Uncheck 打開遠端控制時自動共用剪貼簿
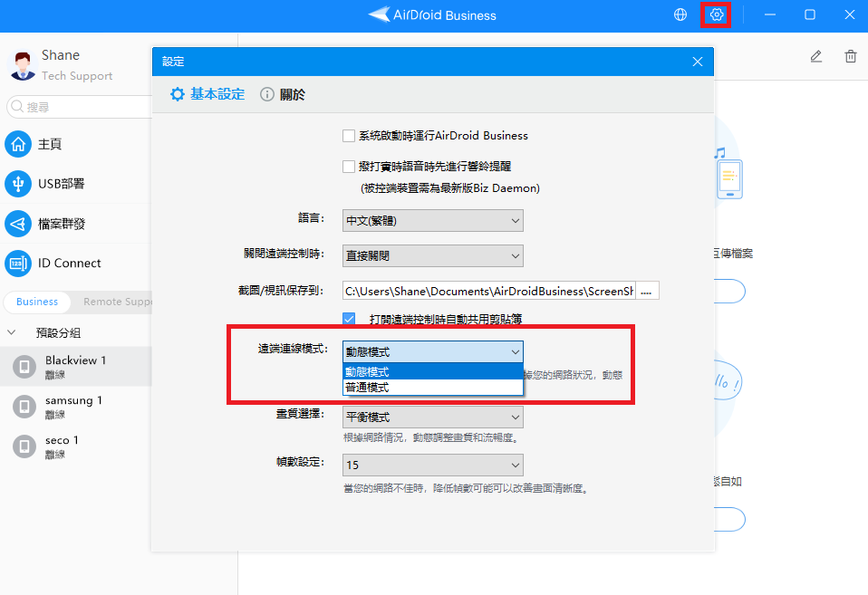This screenshot has height=595, width=868. pyautogui.click(x=349, y=319)
